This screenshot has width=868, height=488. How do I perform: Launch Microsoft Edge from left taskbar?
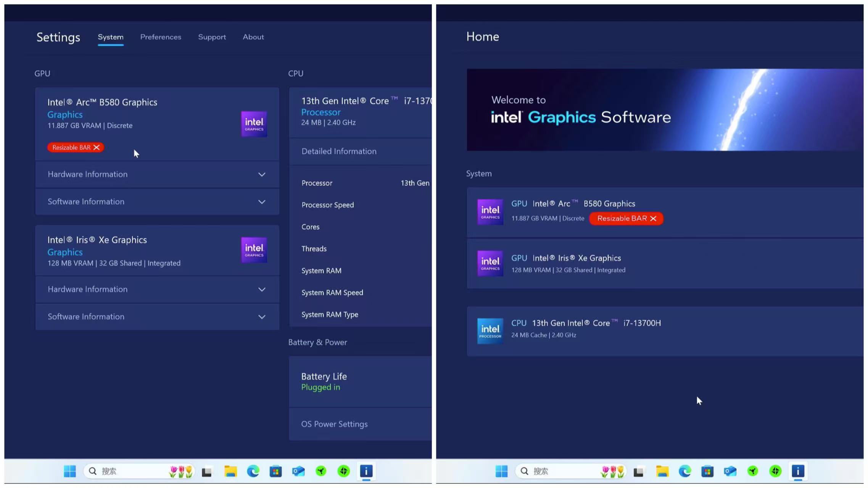coord(253,472)
